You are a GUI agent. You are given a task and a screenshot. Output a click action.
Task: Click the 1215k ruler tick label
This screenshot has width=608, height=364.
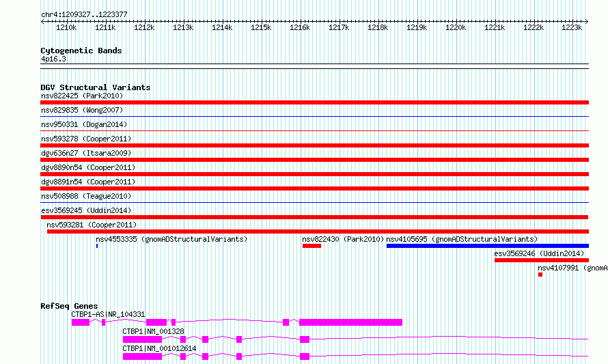261,27
